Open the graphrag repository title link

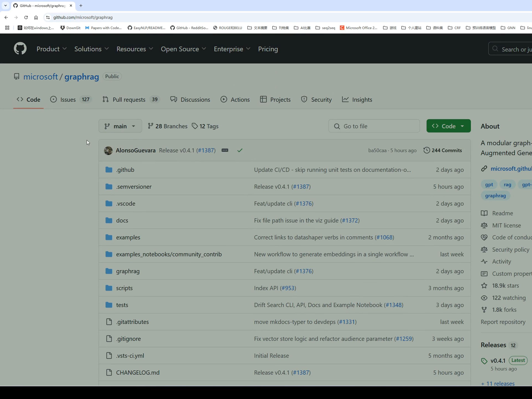[82, 76]
